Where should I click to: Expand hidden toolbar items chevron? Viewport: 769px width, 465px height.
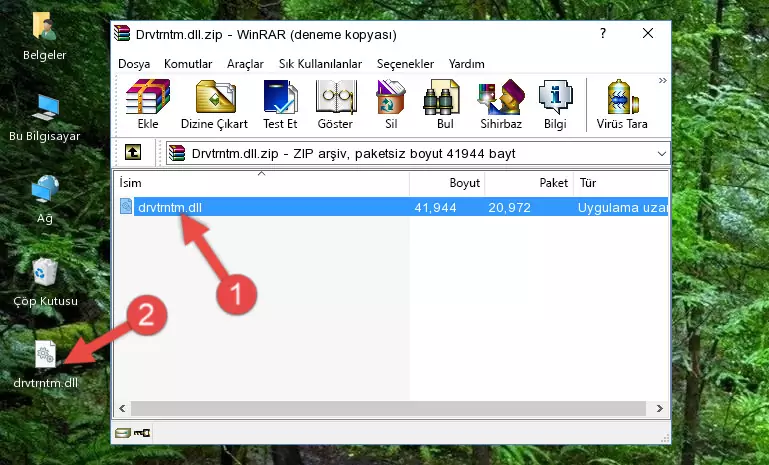click(x=663, y=80)
